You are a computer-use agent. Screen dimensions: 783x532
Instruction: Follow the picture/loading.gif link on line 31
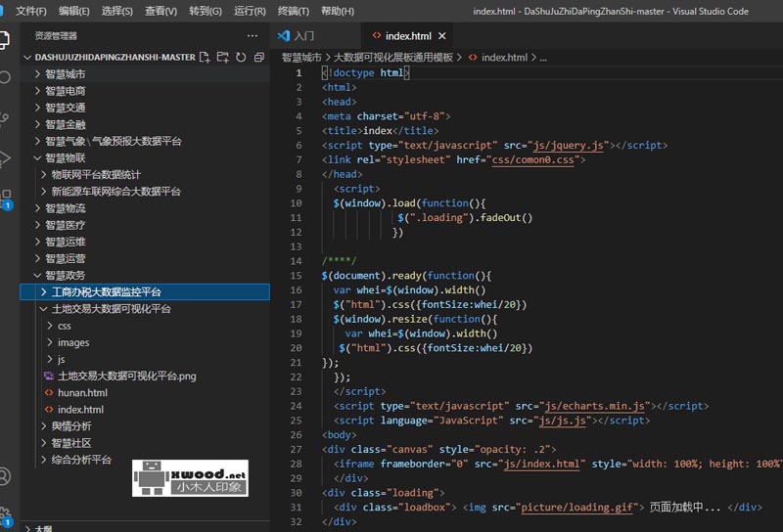coord(576,507)
